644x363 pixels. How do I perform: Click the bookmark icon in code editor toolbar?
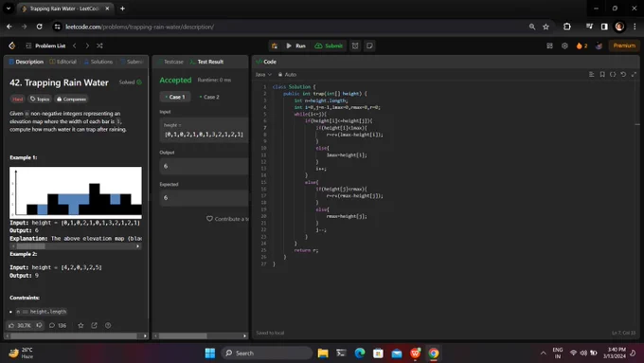602,75
